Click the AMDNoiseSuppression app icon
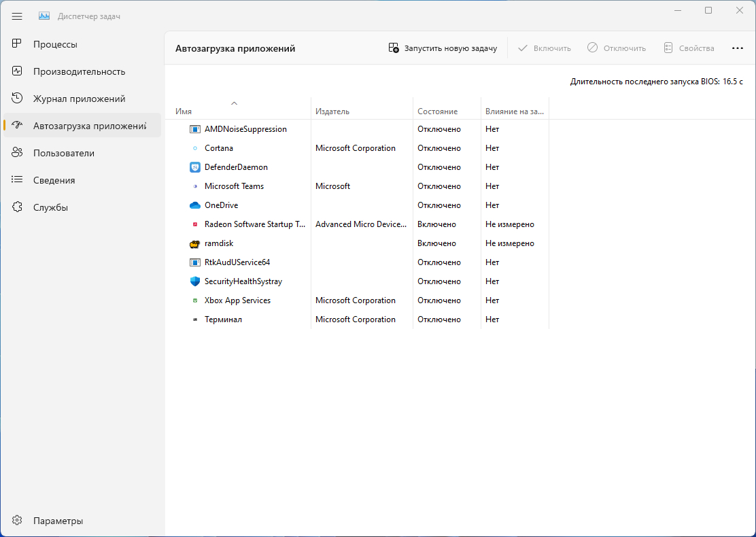 pyautogui.click(x=195, y=129)
